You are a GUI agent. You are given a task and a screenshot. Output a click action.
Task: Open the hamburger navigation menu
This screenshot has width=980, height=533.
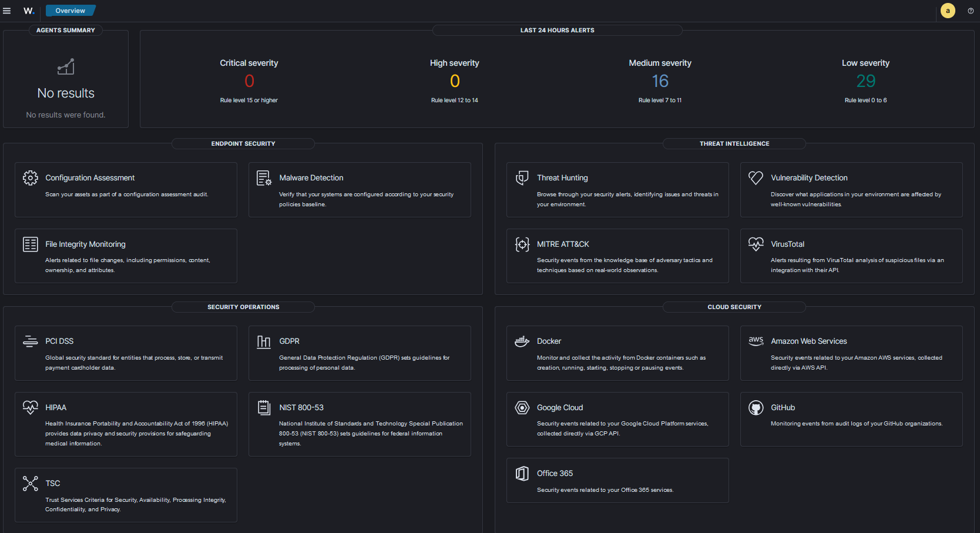coord(7,11)
